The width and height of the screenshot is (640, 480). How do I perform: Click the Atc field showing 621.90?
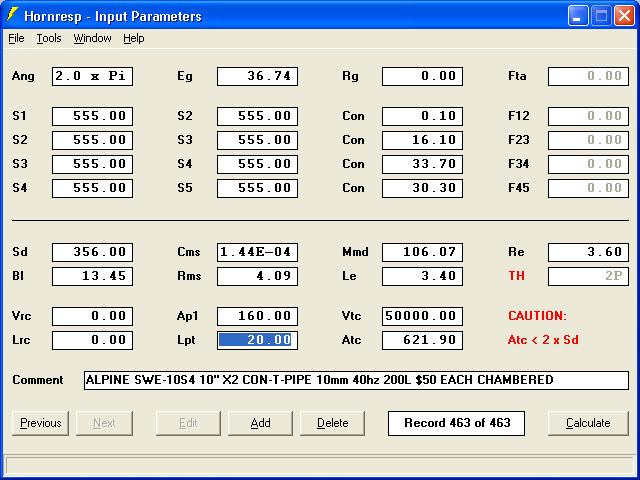pos(422,340)
